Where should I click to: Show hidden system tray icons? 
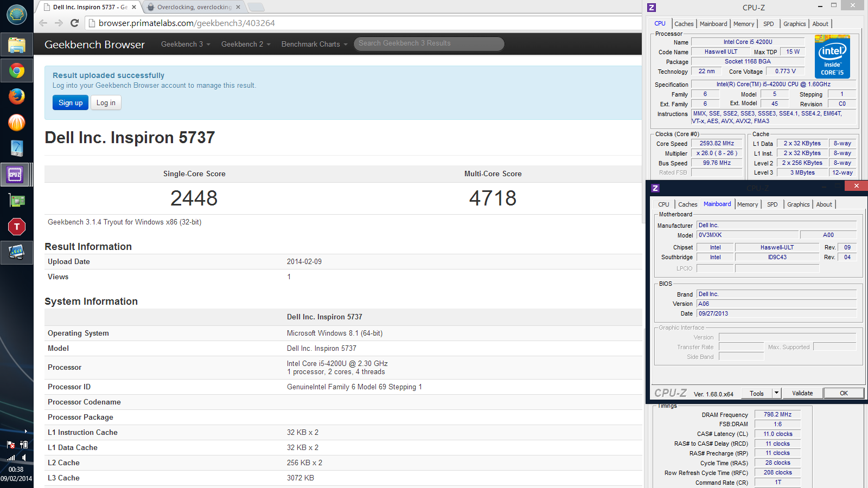coord(25,432)
